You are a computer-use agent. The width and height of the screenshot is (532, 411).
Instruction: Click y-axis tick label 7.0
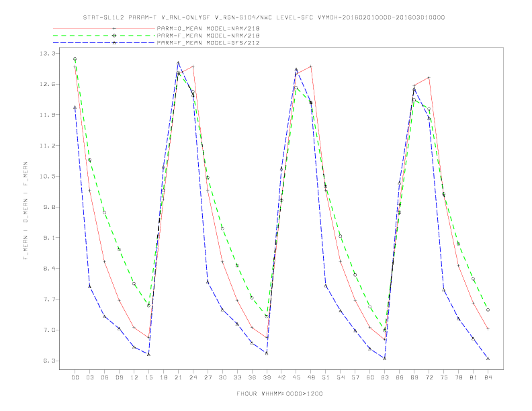49,330
